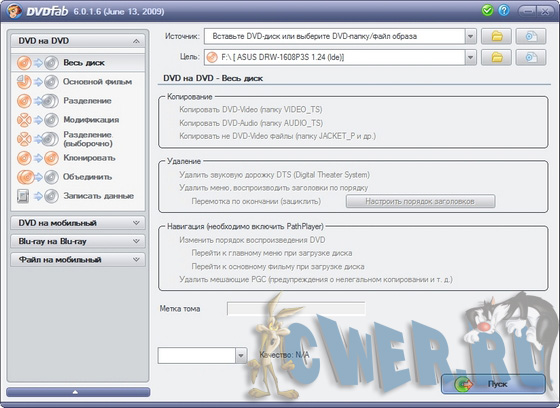Pick the Клонировать clone disc icon
Viewport: 560px width, 408px height.
[38, 158]
